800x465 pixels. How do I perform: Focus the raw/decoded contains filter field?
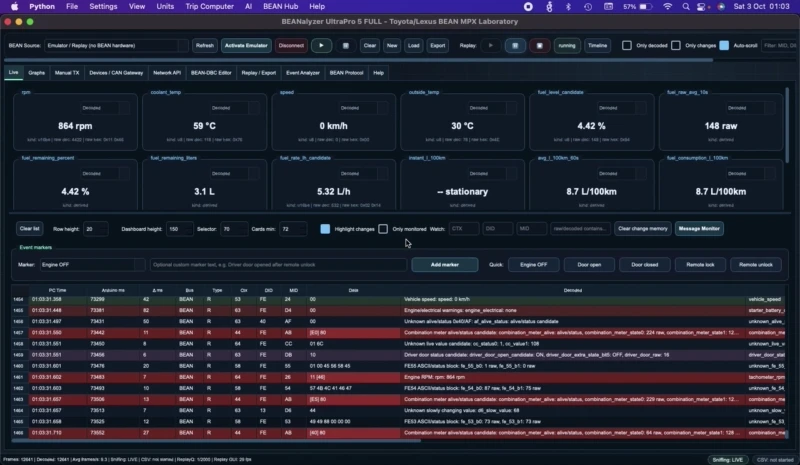pyautogui.click(x=581, y=229)
